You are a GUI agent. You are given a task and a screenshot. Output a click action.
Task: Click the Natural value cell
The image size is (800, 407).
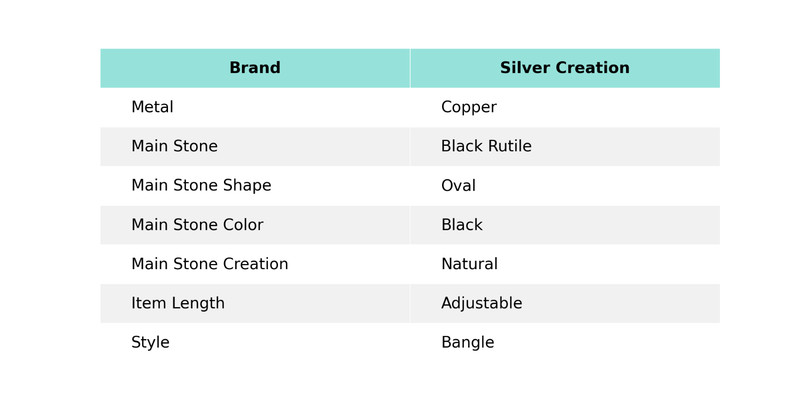click(565, 264)
